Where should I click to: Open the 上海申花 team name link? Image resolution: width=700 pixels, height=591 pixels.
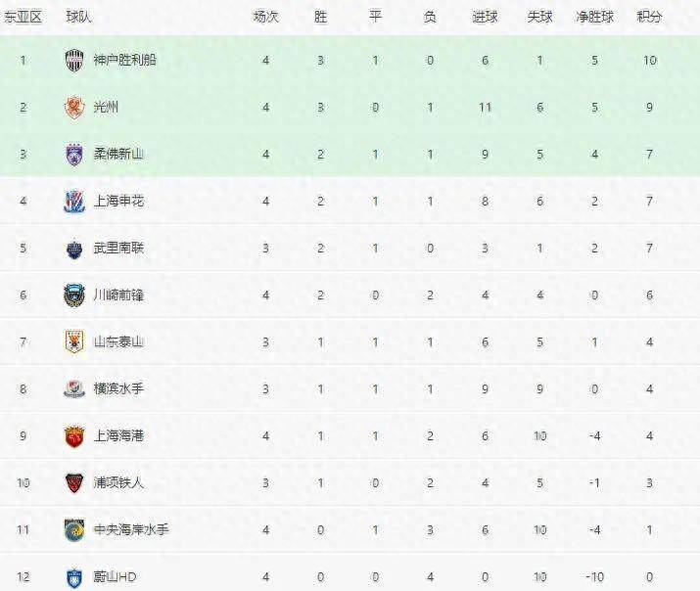tap(118, 201)
